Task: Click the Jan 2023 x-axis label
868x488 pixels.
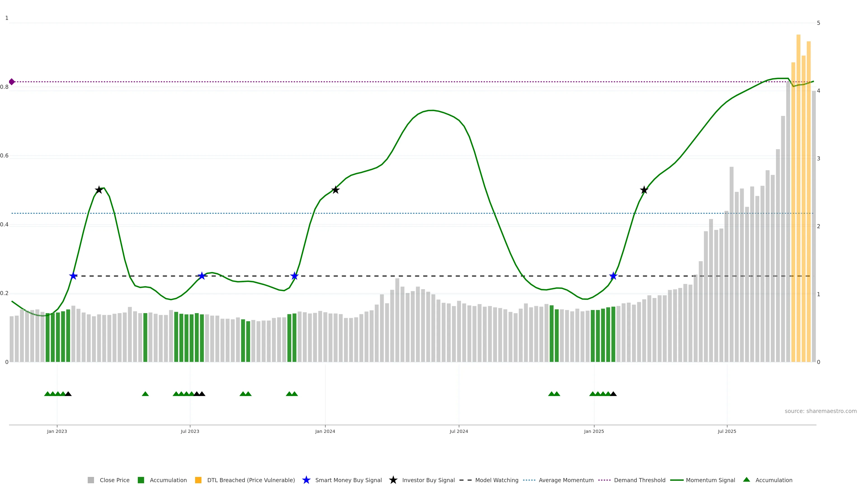Action: (x=57, y=432)
